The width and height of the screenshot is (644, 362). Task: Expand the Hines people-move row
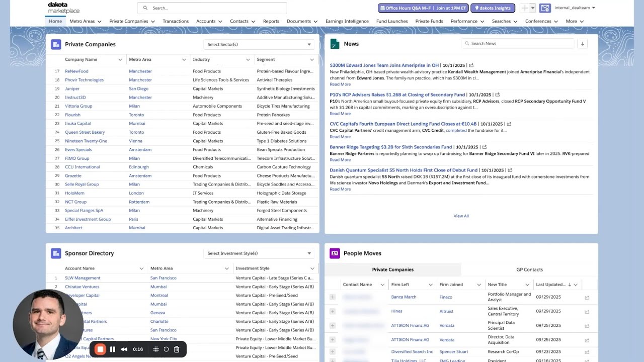click(x=332, y=312)
